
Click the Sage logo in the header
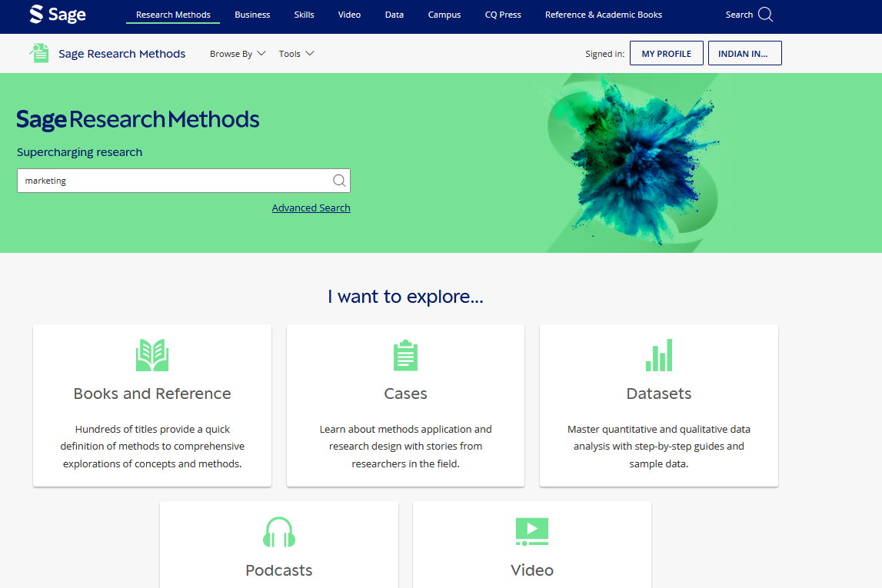(58, 15)
